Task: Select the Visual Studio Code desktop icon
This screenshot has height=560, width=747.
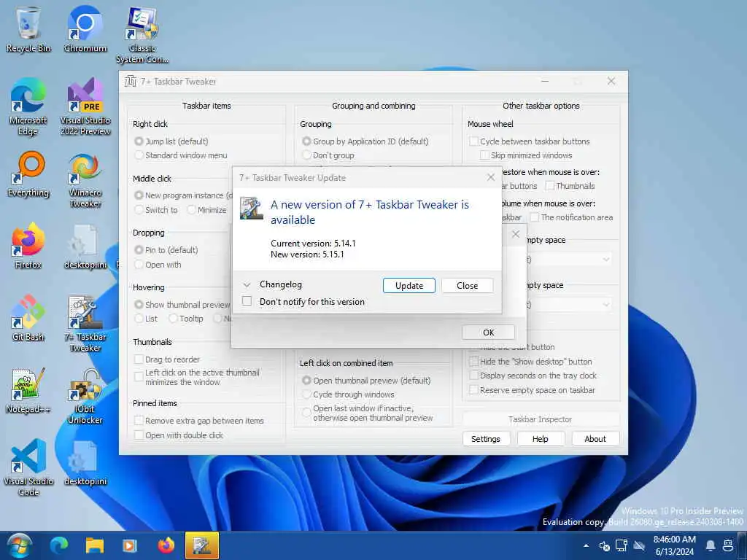Action: [x=28, y=468]
